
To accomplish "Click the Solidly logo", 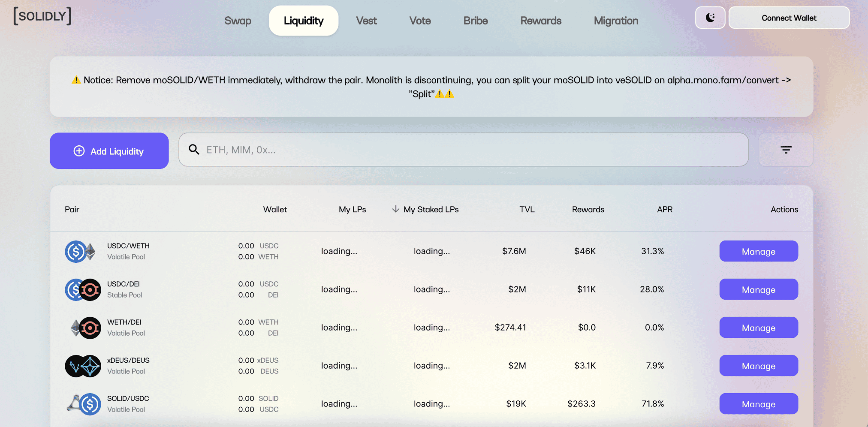I will point(42,16).
